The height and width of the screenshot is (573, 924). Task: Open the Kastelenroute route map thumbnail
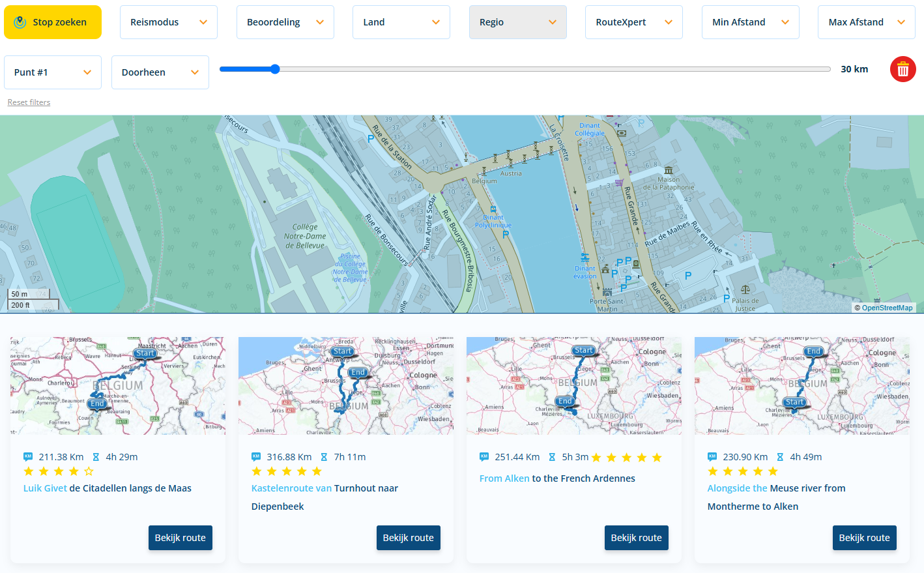pos(346,386)
